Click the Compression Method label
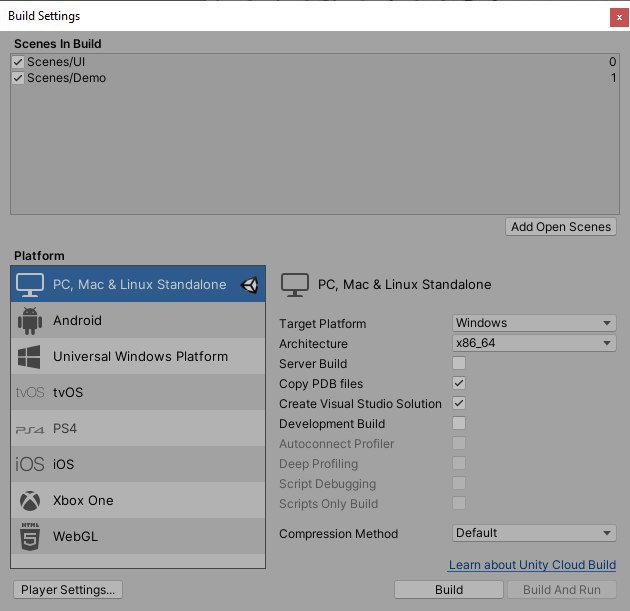Viewport: 630px width, 611px height. point(339,534)
